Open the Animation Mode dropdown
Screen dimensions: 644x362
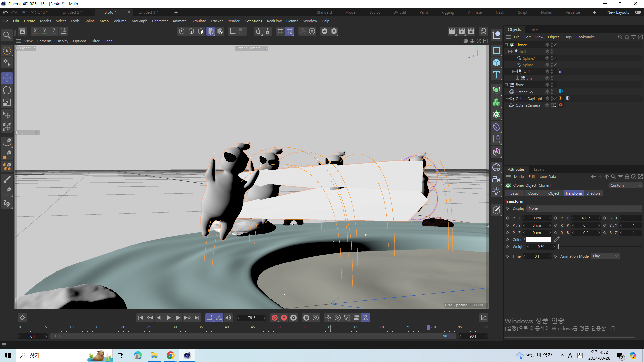(605, 256)
